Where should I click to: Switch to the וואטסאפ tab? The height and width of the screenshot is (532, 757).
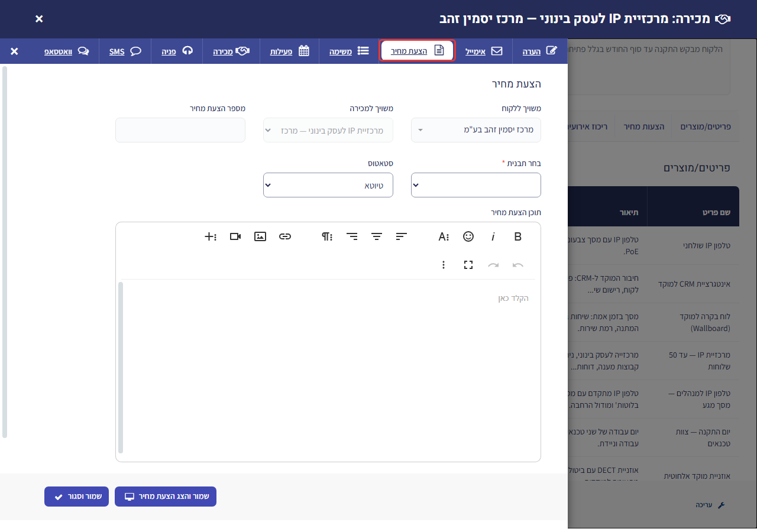[x=67, y=51]
